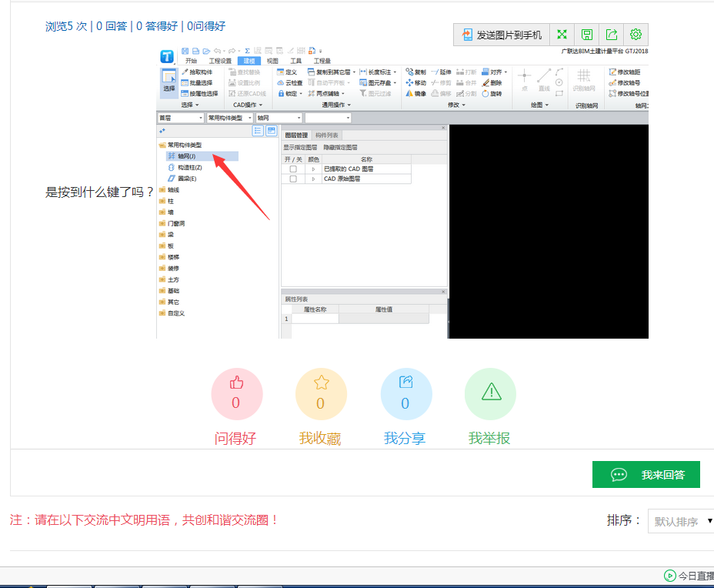Click the 复制 tool in 修改 group
This screenshot has width=714, height=588.
coord(415,72)
